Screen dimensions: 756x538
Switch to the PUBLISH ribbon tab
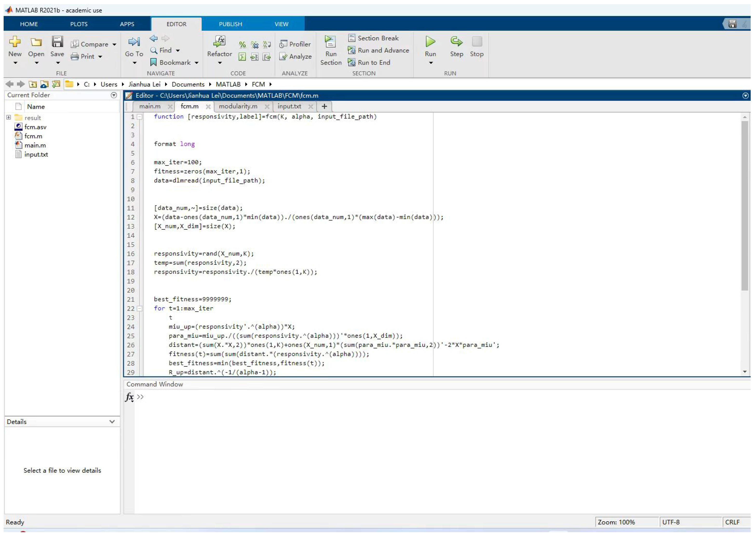click(230, 24)
